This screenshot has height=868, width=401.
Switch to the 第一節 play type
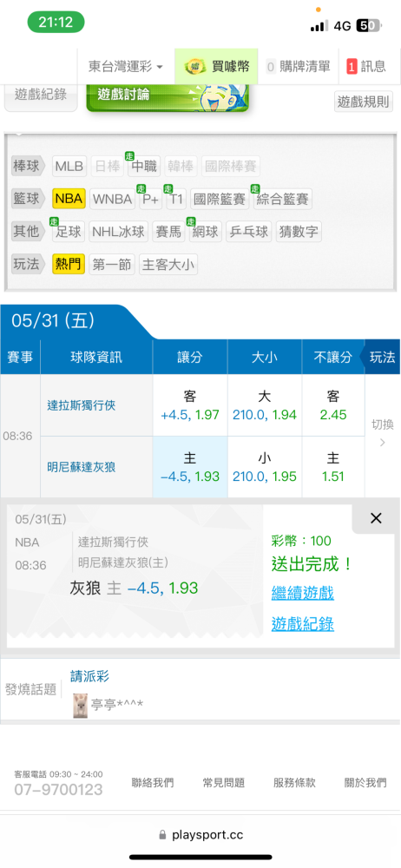click(x=112, y=264)
